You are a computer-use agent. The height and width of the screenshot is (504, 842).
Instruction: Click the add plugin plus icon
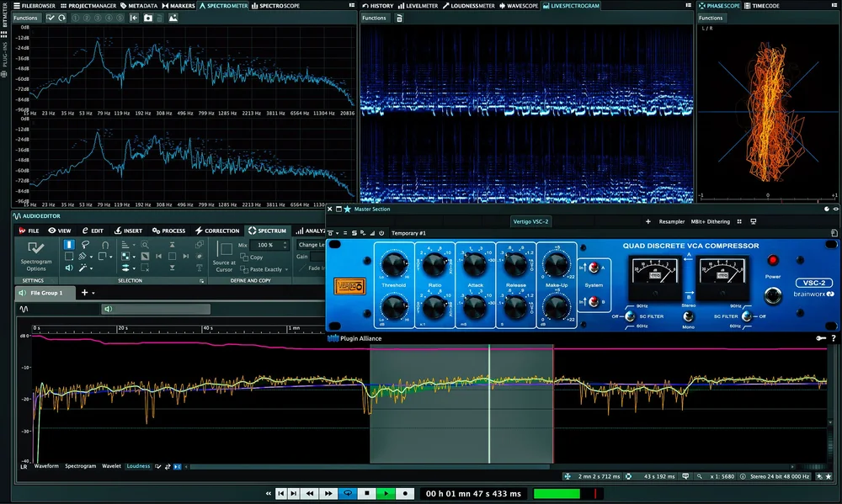648,221
